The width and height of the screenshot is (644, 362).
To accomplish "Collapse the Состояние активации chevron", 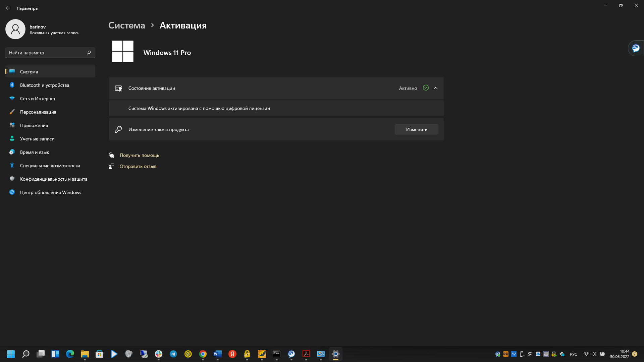I will [436, 88].
